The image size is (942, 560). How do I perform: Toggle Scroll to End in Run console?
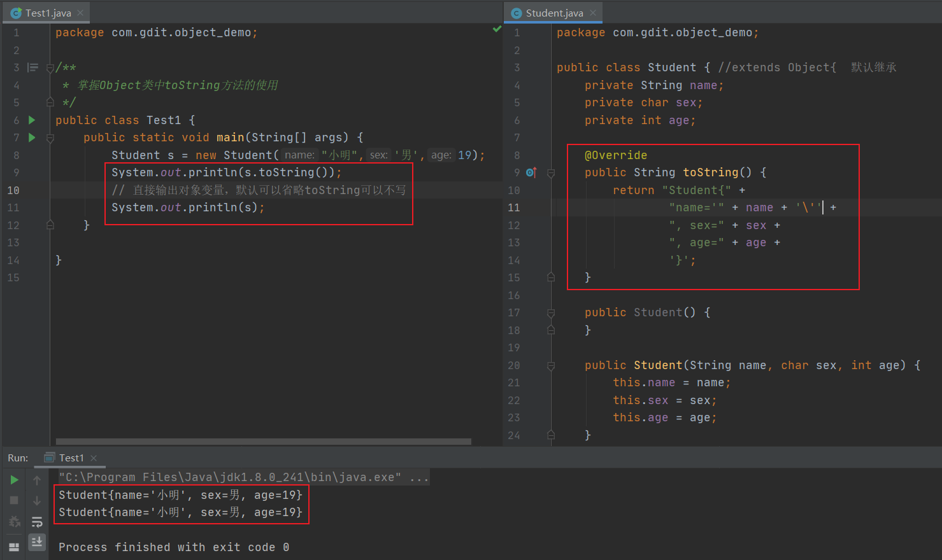pos(37,542)
